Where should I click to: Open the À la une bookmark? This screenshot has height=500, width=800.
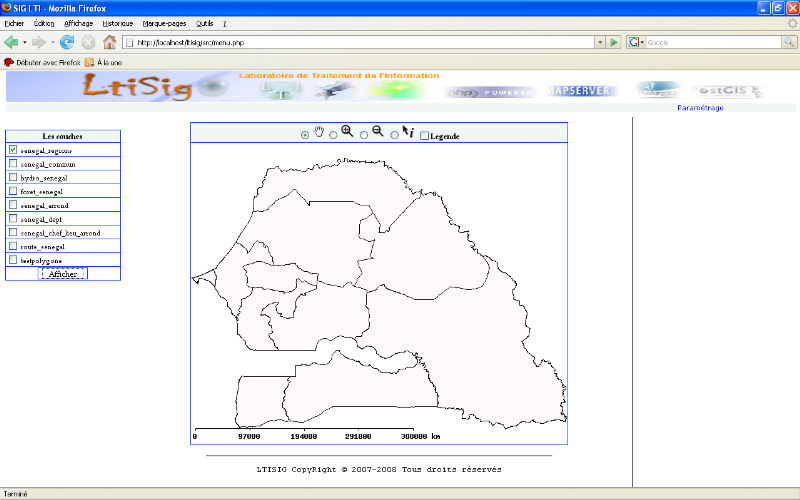110,62
